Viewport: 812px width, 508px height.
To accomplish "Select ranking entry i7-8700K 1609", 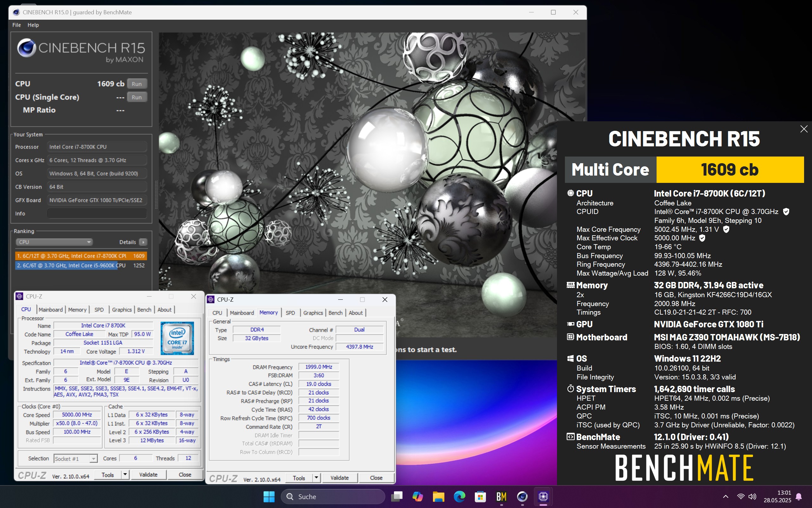I will click(x=81, y=256).
